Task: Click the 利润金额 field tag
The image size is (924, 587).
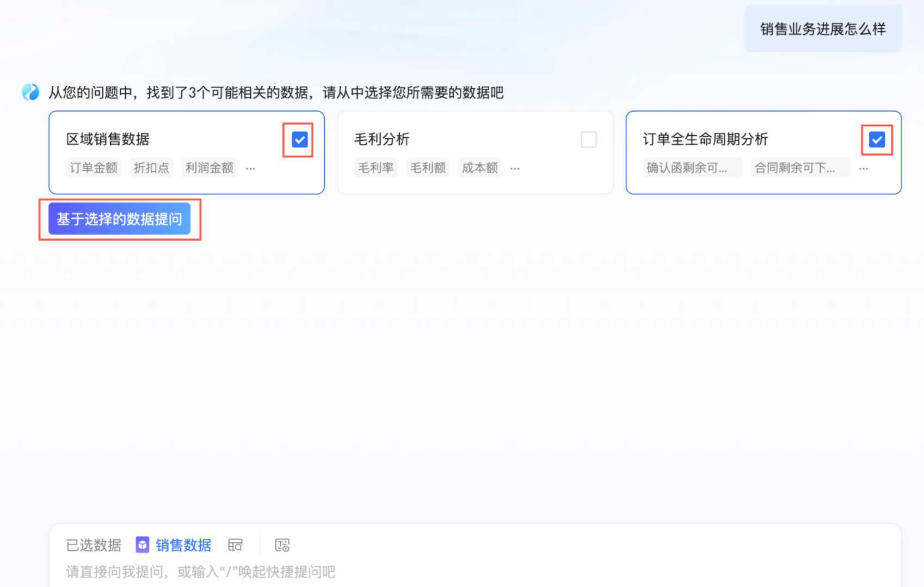Action: pyautogui.click(x=210, y=168)
